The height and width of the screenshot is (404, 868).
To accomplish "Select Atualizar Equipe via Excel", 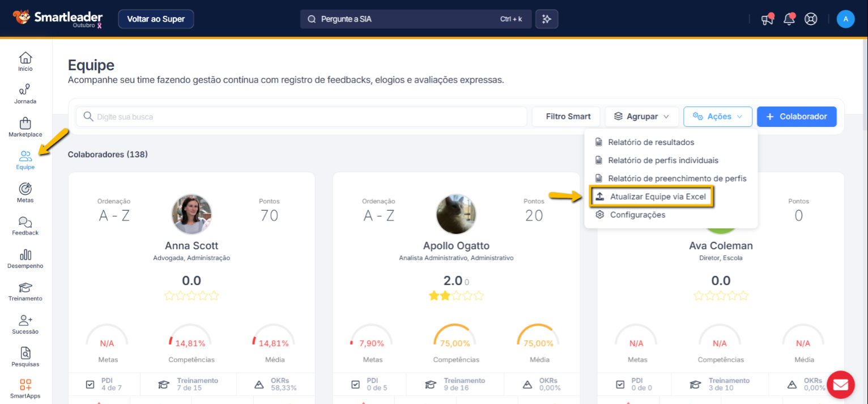I will point(651,197).
